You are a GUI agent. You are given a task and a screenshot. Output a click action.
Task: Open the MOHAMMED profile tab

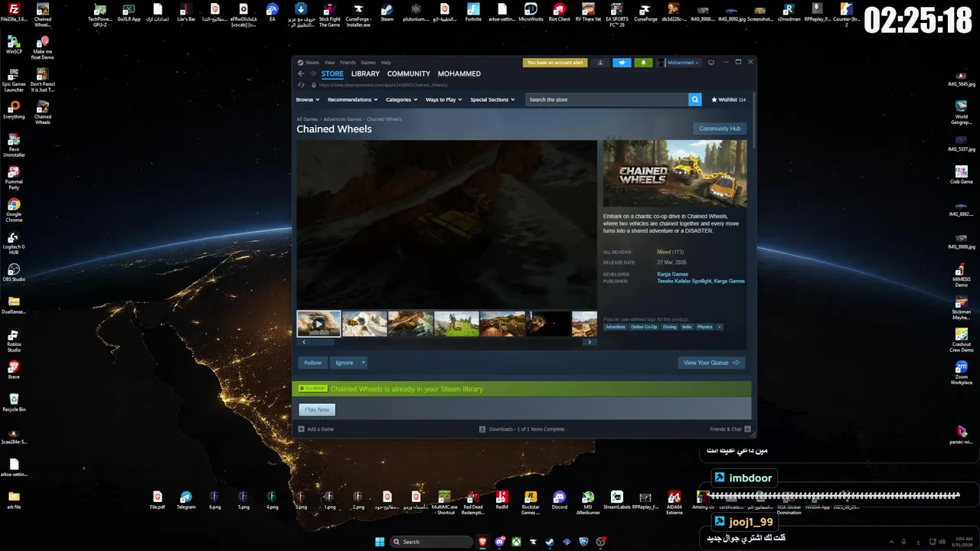click(459, 73)
